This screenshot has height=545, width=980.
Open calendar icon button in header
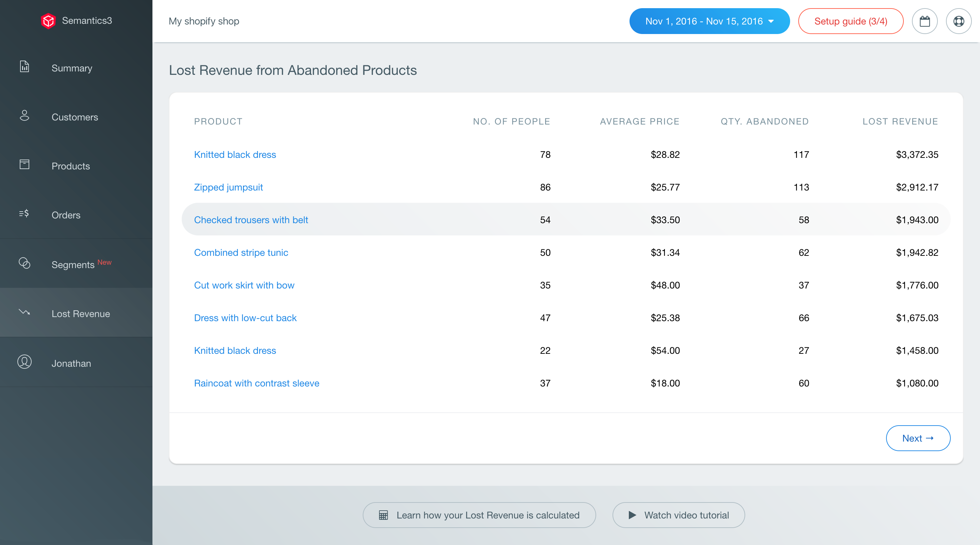925,21
